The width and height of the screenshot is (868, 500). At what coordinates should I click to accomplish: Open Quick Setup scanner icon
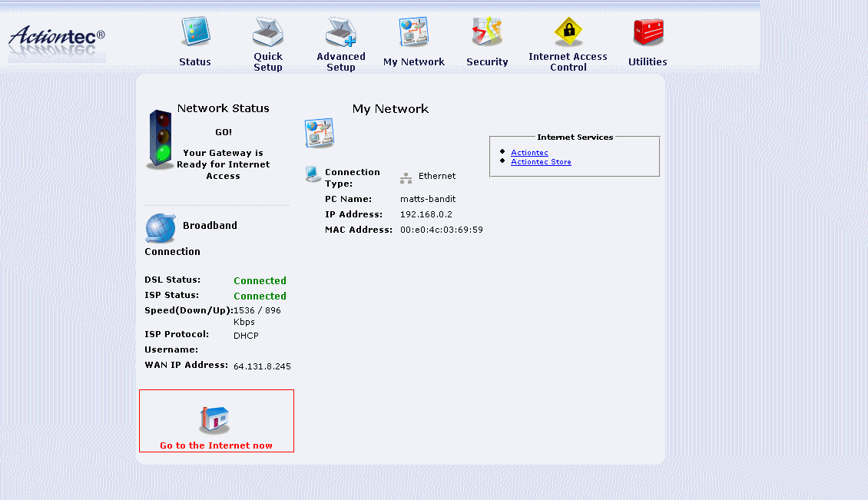[268, 31]
